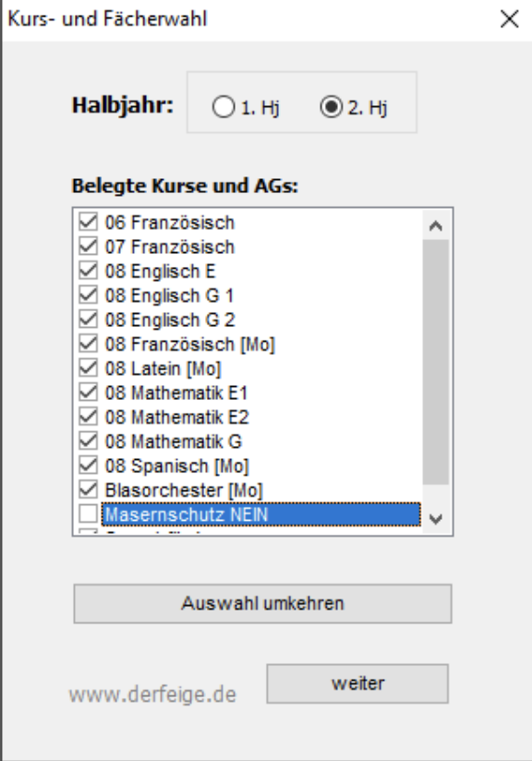
Task: Toggle the 08 Latein [Mo] checkbox
Action: (89, 368)
